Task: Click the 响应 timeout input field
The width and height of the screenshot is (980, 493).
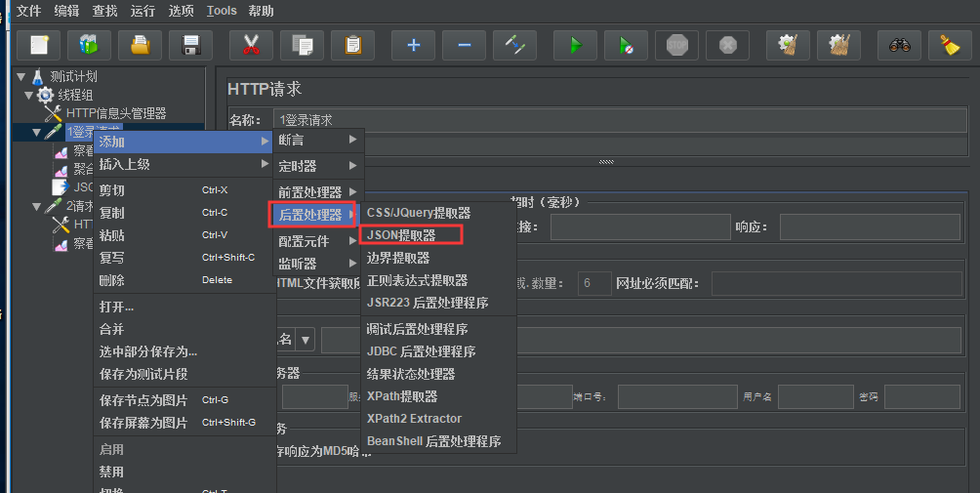Action: pos(870,226)
